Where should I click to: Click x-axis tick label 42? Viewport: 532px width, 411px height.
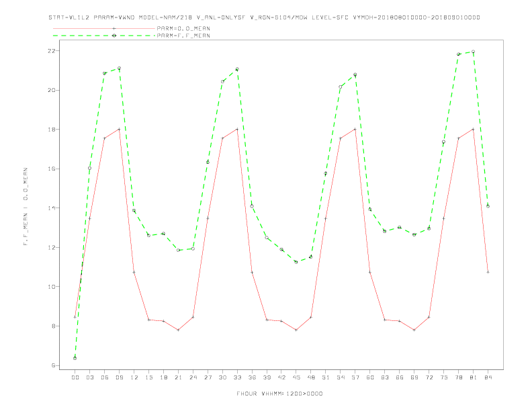(281, 377)
